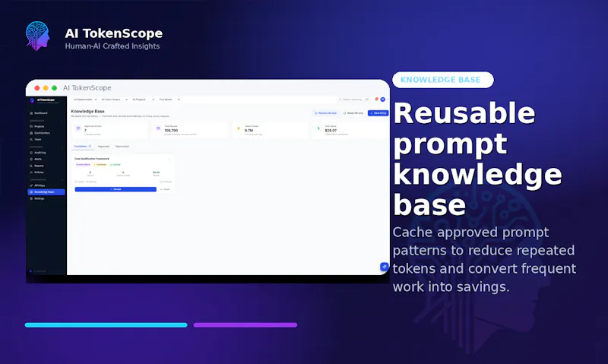
Task: Switch to the Deprecated tab
Action: click(x=122, y=147)
